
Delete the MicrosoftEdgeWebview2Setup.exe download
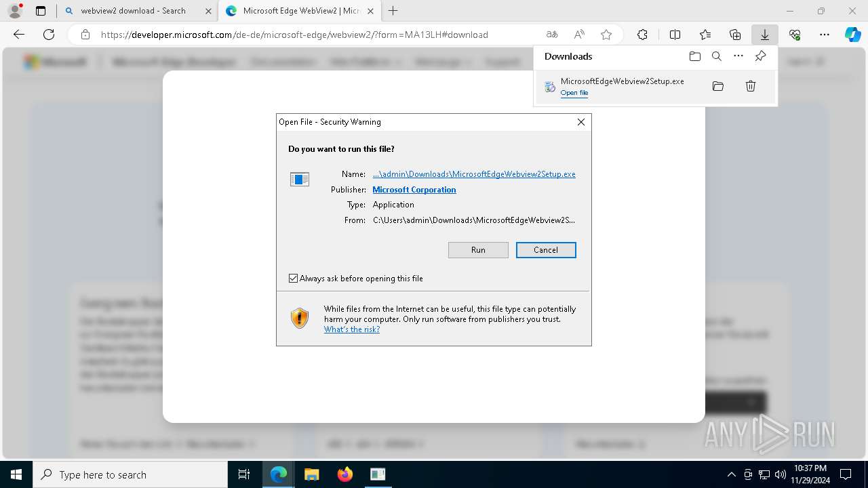751,86
